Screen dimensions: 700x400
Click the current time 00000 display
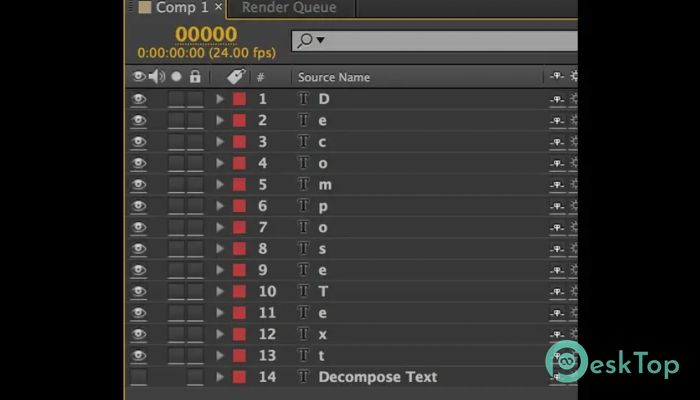click(206, 34)
